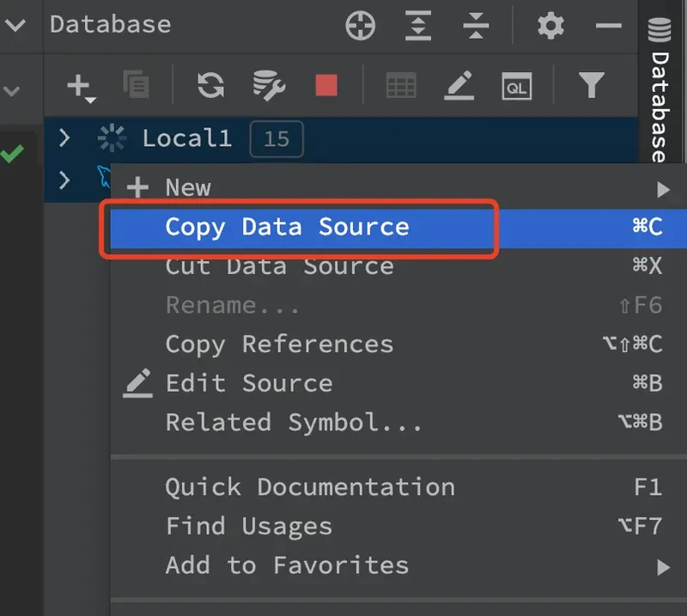Screen dimensions: 687x616
Task: Open Data Source Properties wrench icon
Action: pyautogui.click(x=268, y=85)
